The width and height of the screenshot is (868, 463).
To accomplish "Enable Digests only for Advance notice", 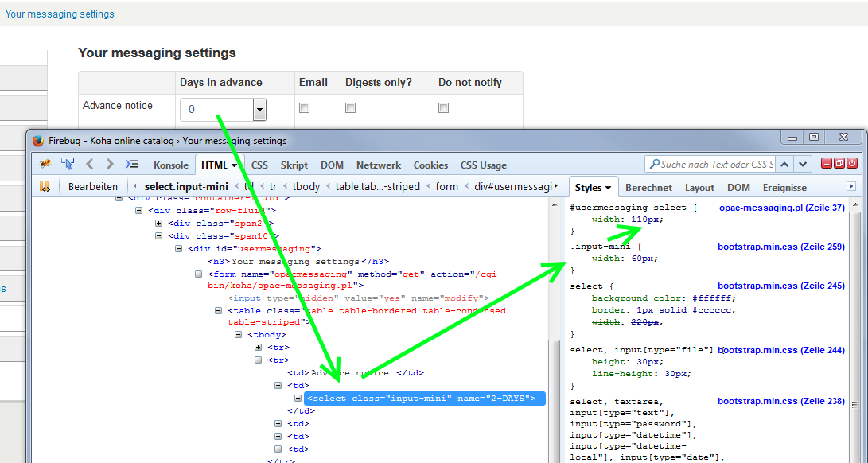I will (x=350, y=108).
